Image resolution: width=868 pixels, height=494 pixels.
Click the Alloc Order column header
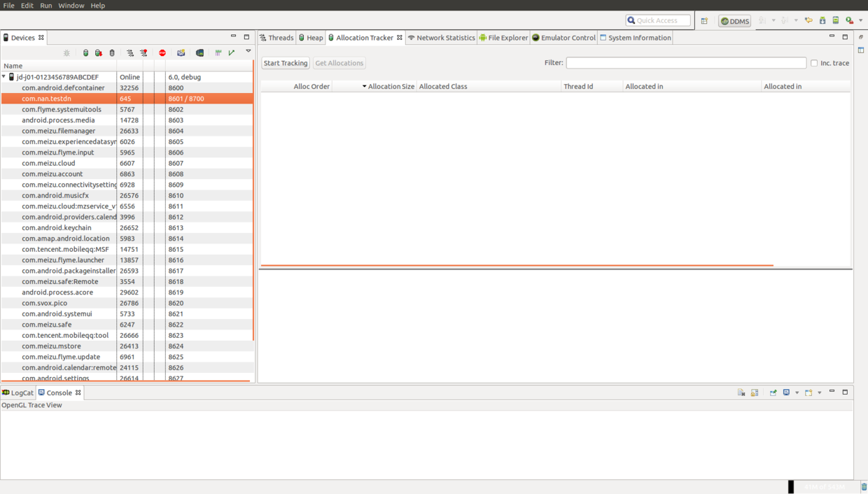(x=296, y=86)
